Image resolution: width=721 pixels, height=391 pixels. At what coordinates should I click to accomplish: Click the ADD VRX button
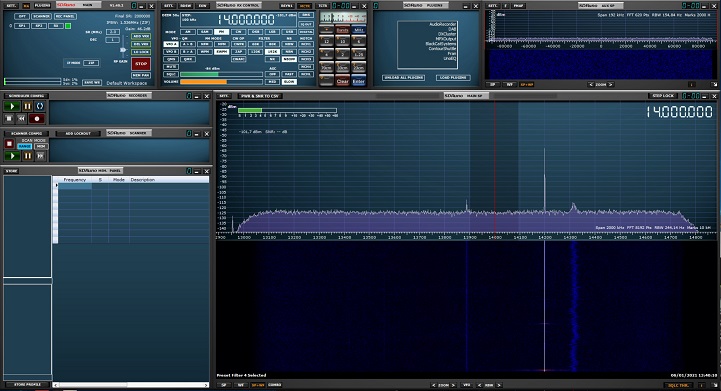point(141,36)
